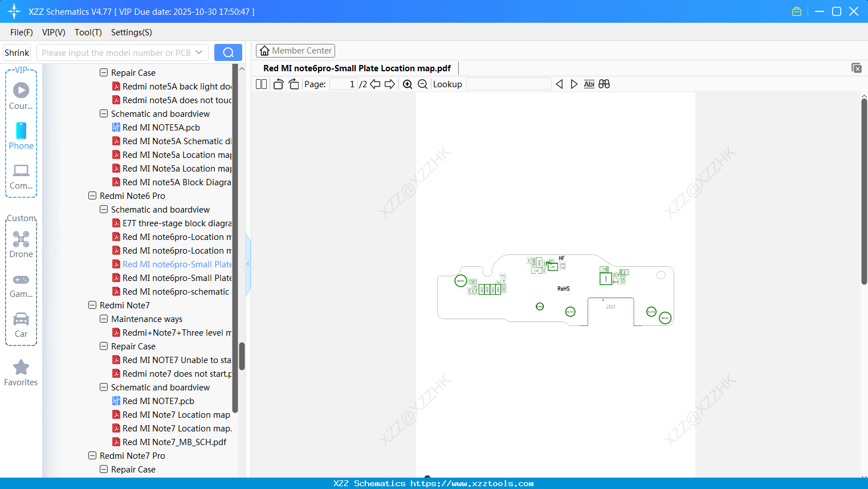868x489 pixels.
Task: Open Redmi note7 does not start file
Action: [x=172, y=374]
